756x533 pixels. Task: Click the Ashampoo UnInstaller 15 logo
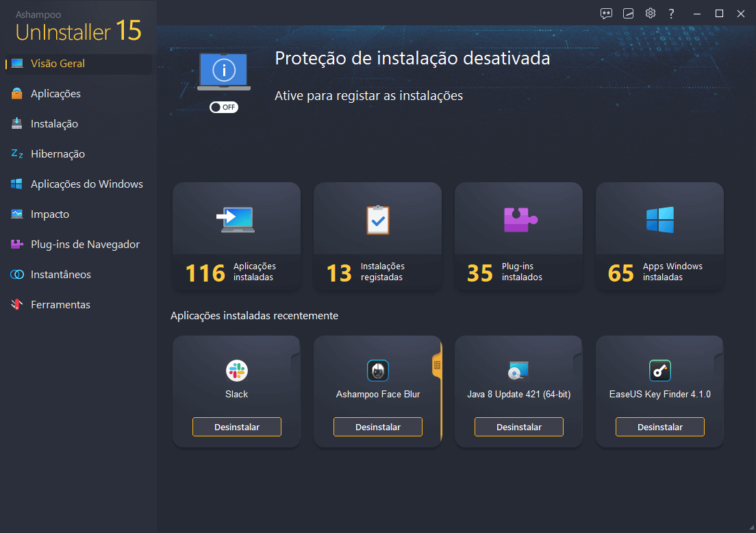[78, 27]
